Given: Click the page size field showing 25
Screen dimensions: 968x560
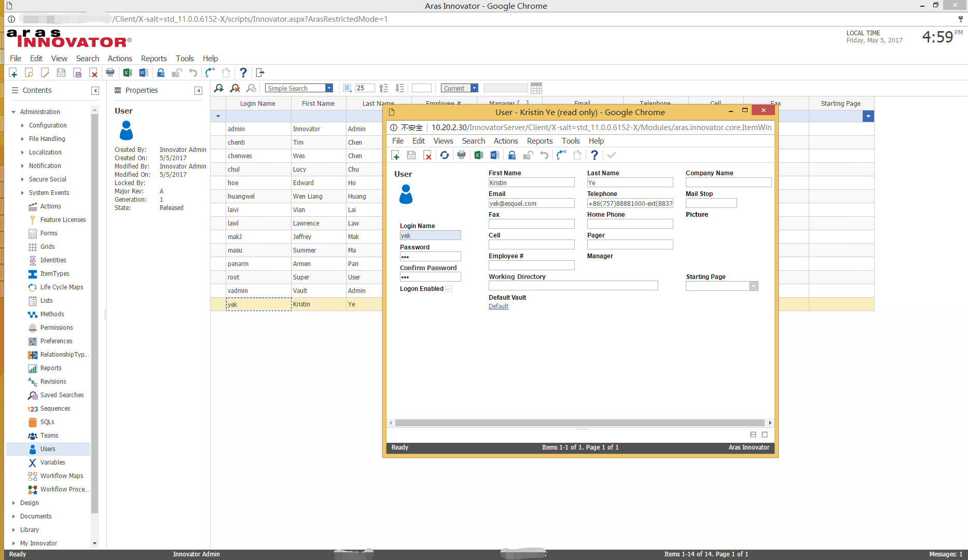Looking at the screenshot, I should 365,88.
